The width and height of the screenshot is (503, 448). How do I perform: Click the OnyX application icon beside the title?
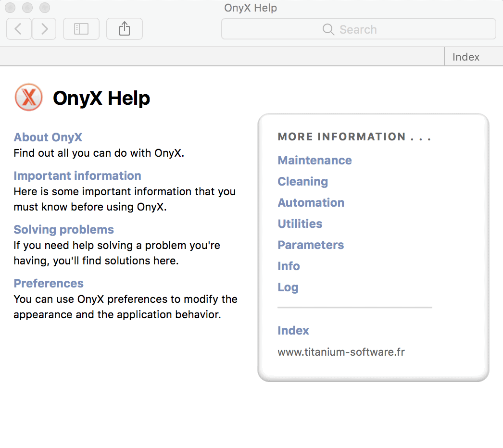(x=28, y=97)
